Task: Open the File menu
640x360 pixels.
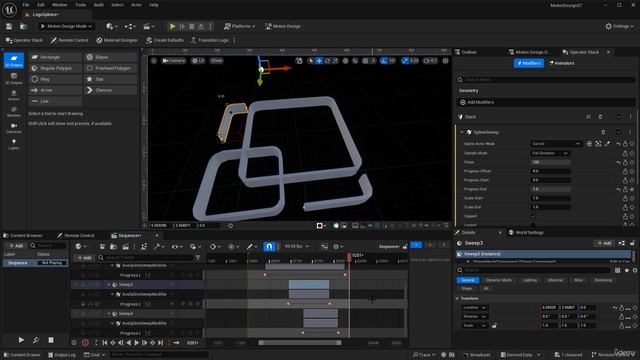Action: pyautogui.click(x=26, y=5)
